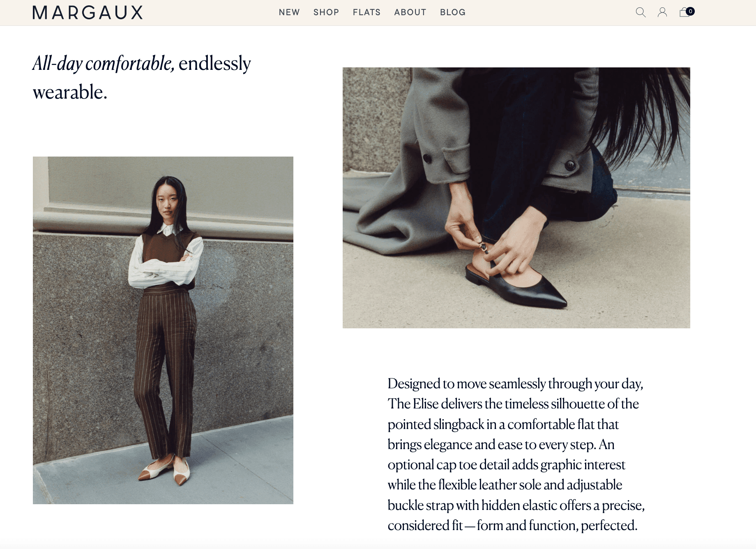Click the cart item count badge

pos(690,11)
